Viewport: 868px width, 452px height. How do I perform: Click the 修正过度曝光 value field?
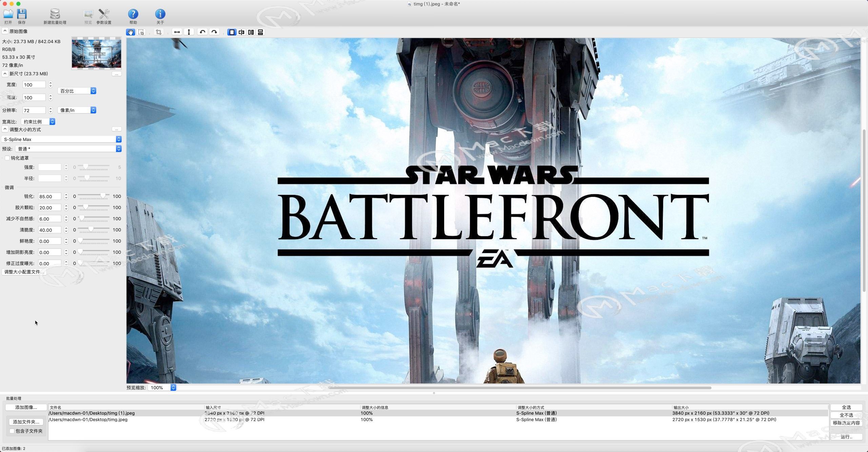pyautogui.click(x=50, y=264)
